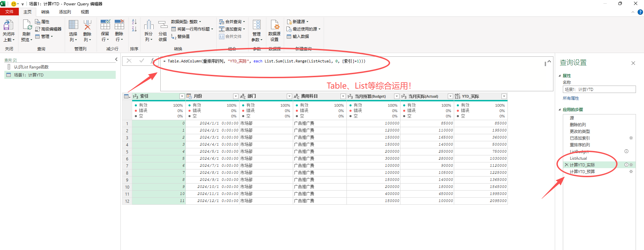This screenshot has height=250, width=644.
Task: Open gear settings for 已添加索引 step
Action: pyautogui.click(x=631, y=138)
